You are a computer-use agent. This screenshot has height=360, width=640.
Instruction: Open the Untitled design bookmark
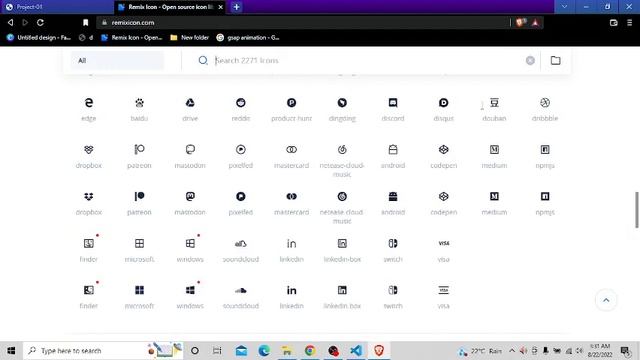coord(39,38)
